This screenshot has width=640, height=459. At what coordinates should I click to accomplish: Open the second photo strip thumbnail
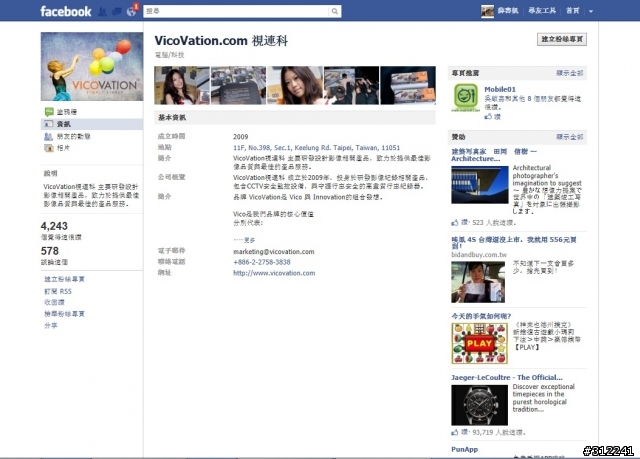(238, 86)
